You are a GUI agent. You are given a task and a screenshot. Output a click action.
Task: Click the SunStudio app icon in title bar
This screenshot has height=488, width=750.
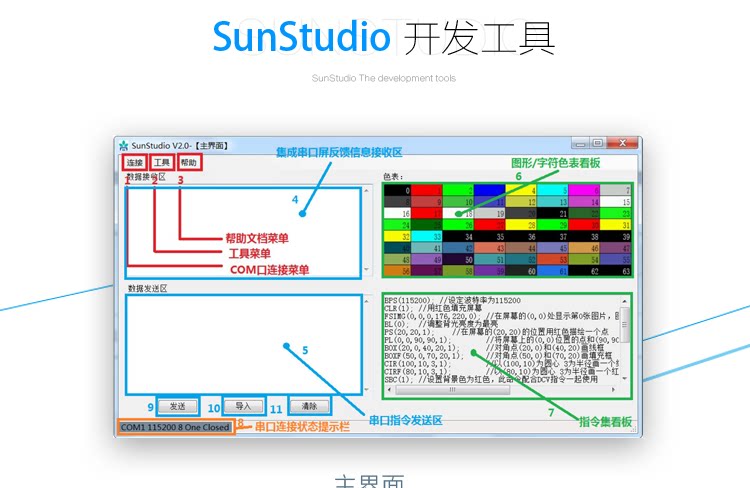point(124,145)
